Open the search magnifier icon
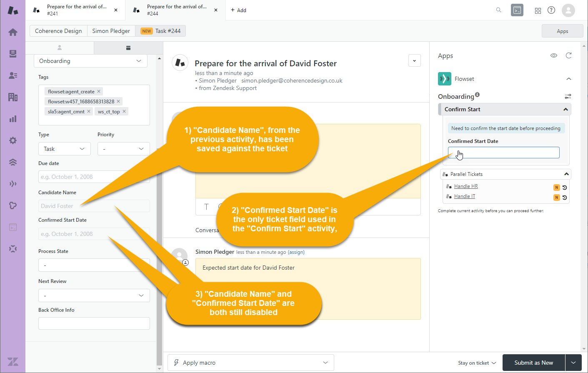588x373 pixels. pos(498,10)
